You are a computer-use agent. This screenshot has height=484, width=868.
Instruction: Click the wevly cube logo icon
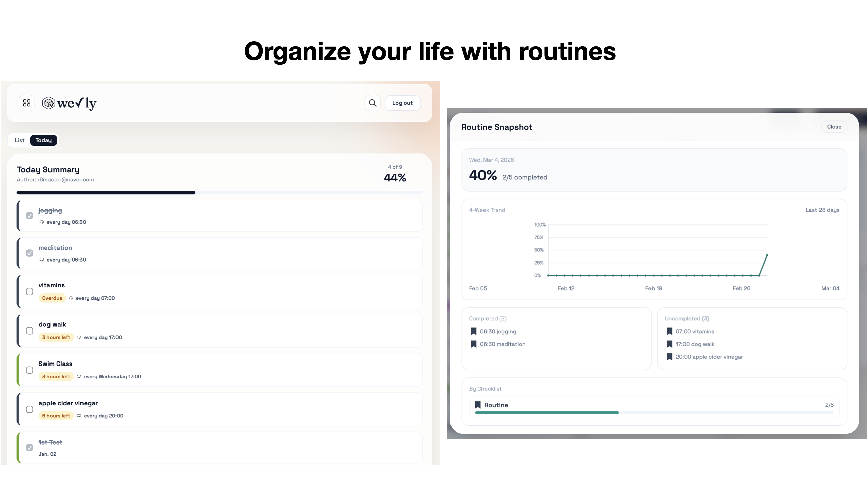(x=48, y=103)
